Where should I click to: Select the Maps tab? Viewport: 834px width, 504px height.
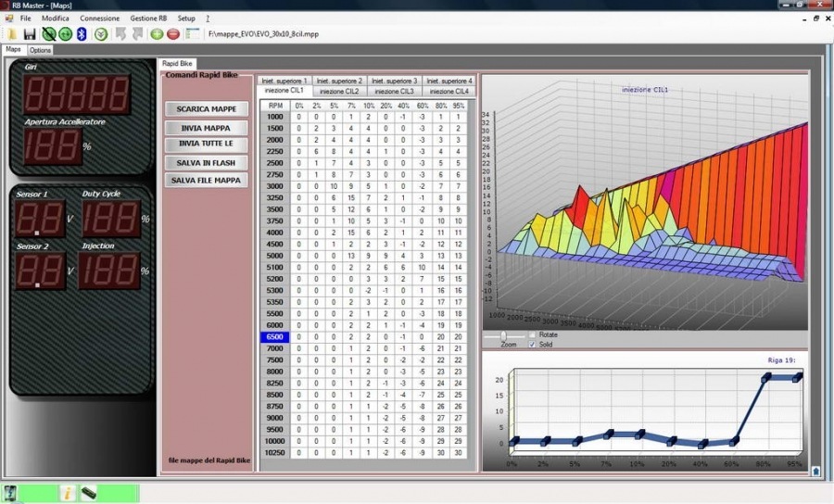point(13,49)
